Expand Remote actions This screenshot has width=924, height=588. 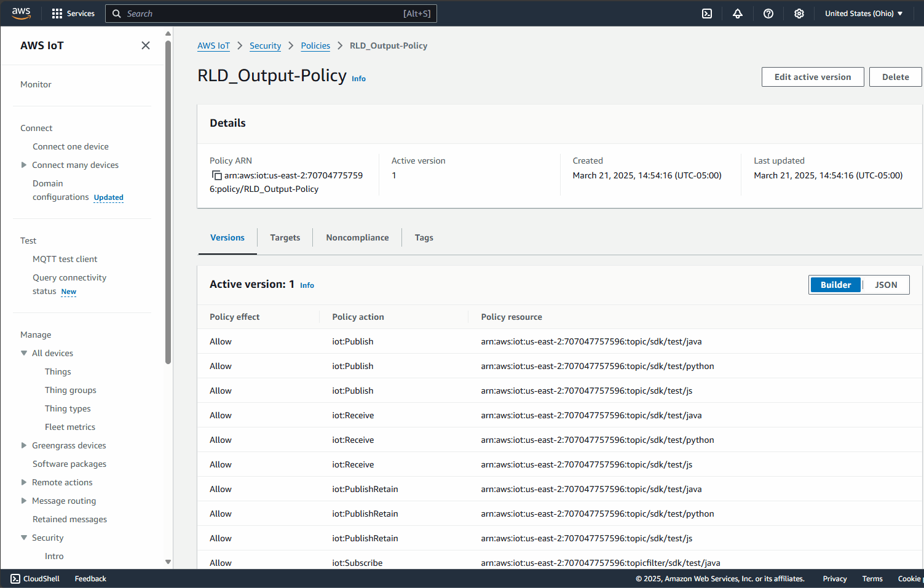coord(24,482)
